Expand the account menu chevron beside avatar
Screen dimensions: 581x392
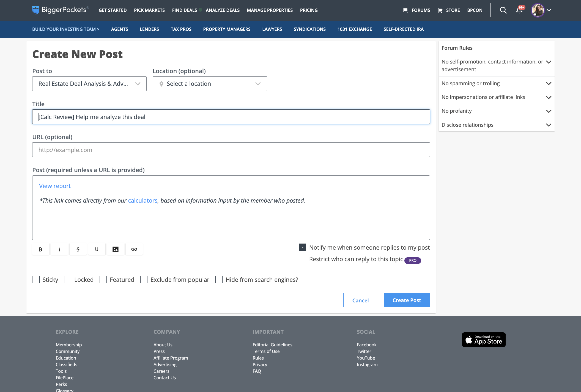tap(549, 10)
